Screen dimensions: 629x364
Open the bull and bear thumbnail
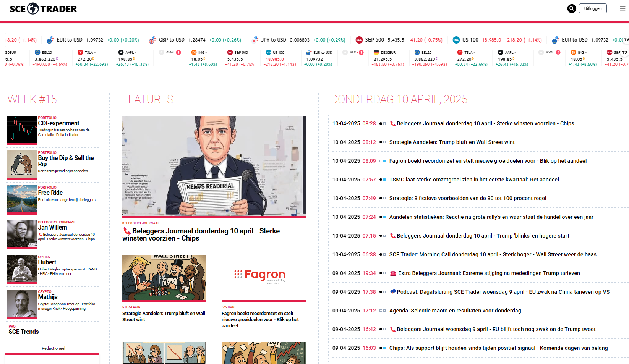22,164
